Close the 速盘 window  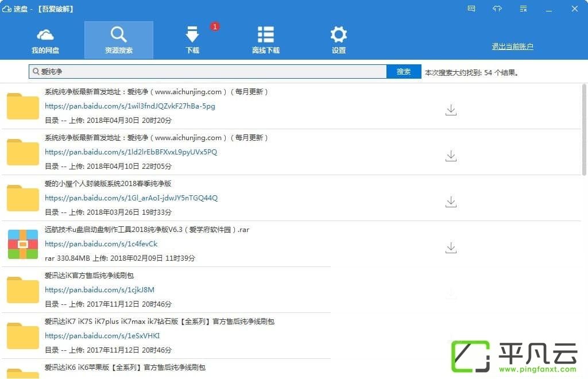pyautogui.click(x=574, y=9)
